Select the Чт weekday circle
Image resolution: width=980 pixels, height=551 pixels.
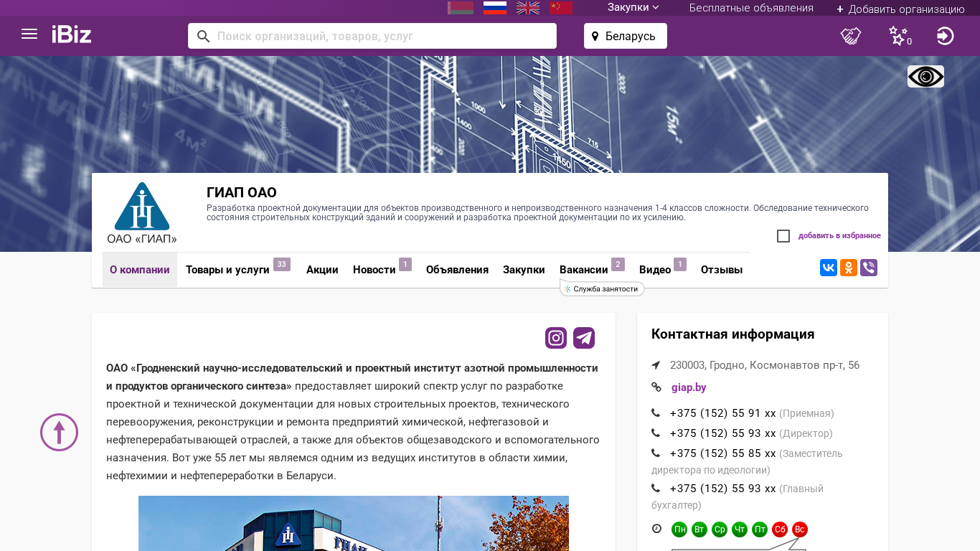point(740,529)
